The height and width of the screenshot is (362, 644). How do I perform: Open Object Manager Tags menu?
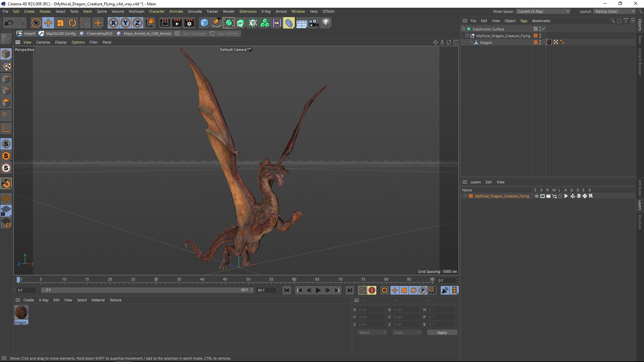point(524,21)
